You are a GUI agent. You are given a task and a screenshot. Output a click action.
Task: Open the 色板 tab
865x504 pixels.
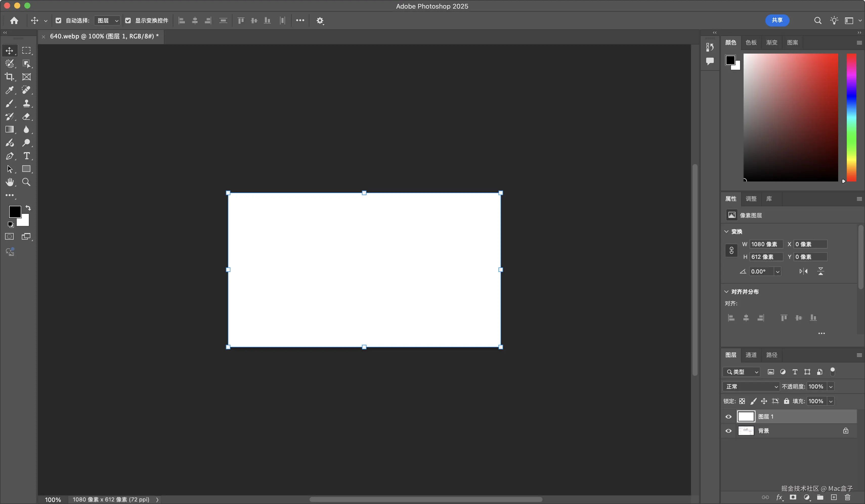(751, 42)
